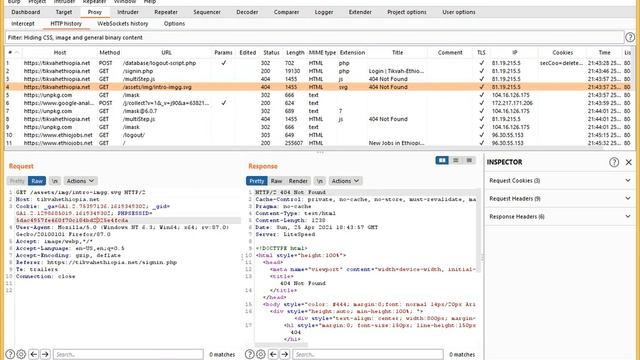Open the Logger tab
Image resolution: width=640 pixels, height=360 pixels.
click(x=324, y=12)
